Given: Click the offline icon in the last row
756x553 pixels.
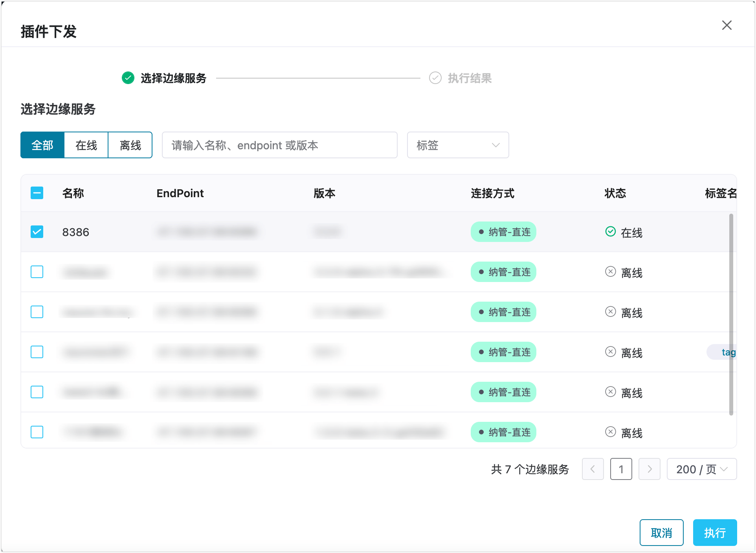Looking at the screenshot, I should click(611, 431).
